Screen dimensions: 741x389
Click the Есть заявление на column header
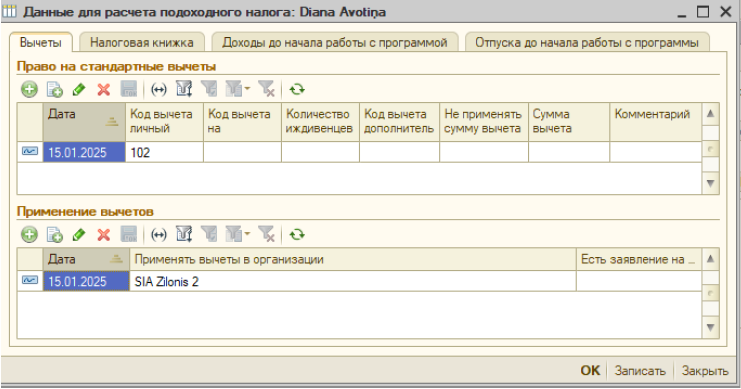pos(638,259)
